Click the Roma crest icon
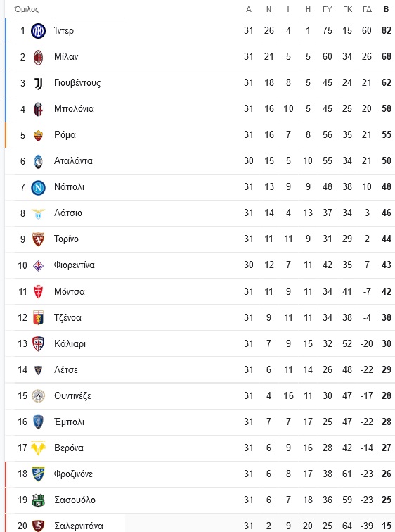This screenshot has width=395, height=532. (38, 135)
